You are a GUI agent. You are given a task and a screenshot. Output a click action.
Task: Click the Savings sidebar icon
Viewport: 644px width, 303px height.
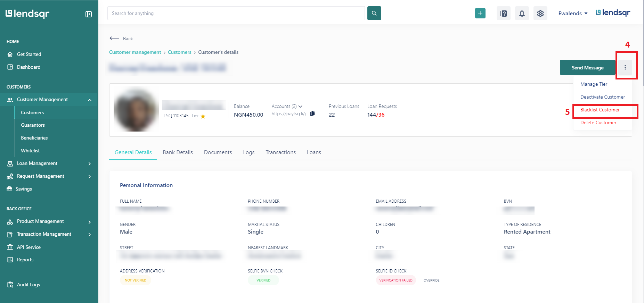(x=10, y=189)
